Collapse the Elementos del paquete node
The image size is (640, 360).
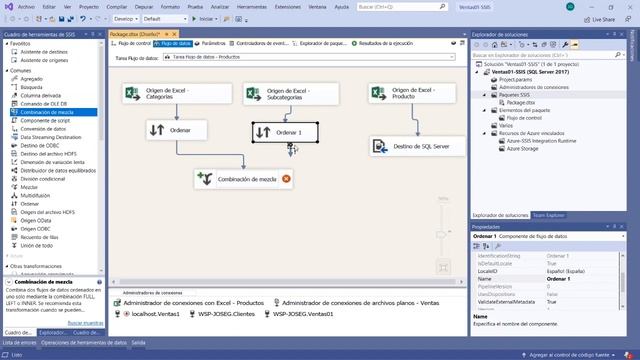pyautogui.click(x=485, y=110)
